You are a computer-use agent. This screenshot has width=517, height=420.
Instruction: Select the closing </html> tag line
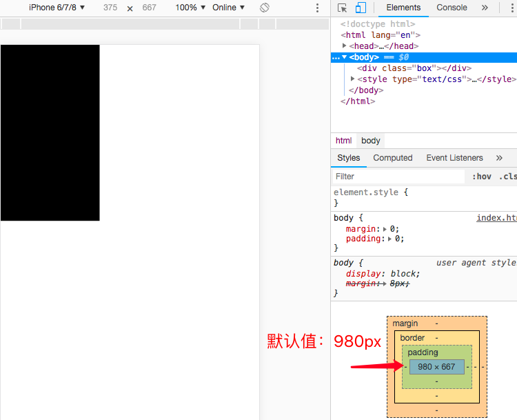(x=358, y=101)
